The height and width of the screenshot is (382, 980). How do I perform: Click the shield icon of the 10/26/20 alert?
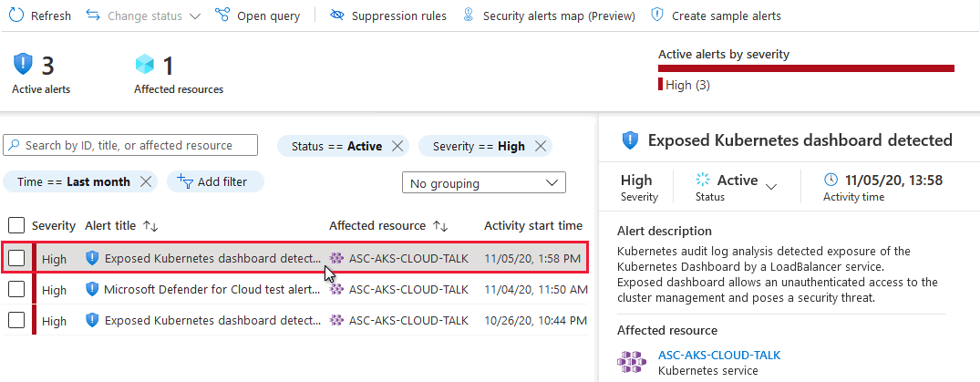[92, 320]
